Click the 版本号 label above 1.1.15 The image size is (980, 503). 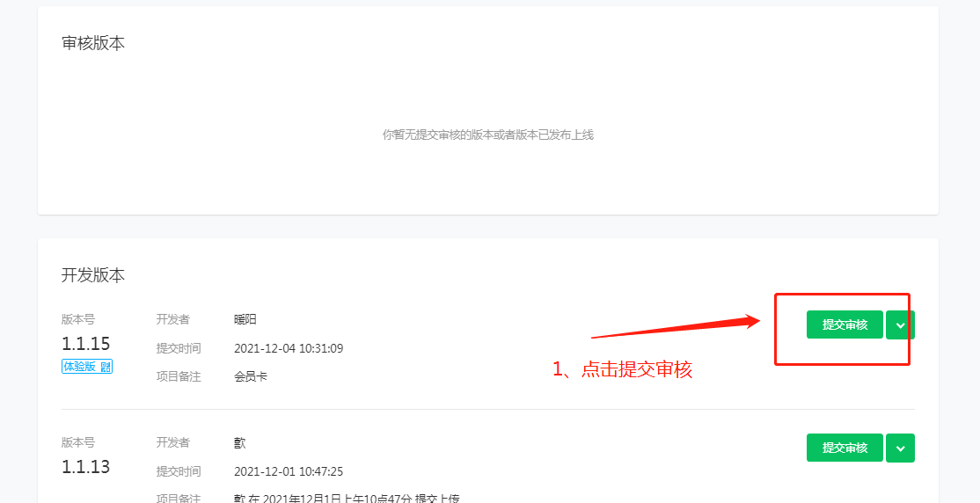coord(78,320)
